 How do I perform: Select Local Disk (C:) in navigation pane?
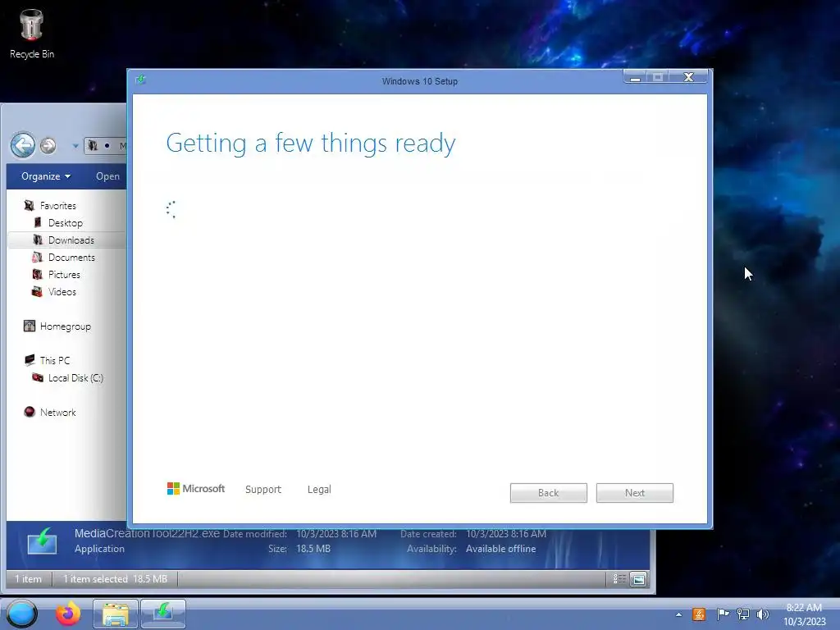point(75,377)
